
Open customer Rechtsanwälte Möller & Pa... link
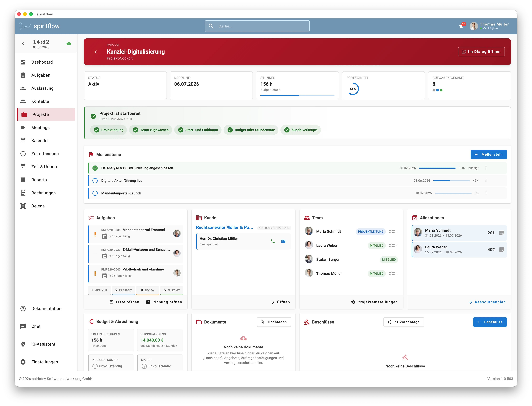[224, 227]
